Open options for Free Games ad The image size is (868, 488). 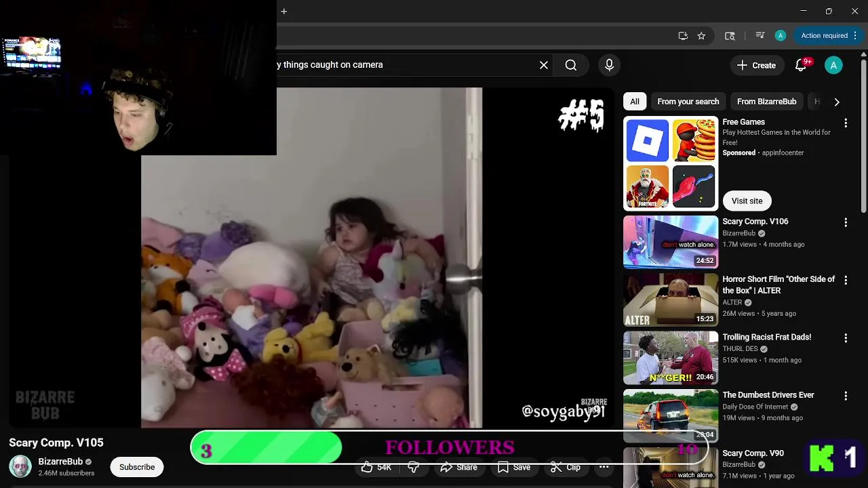846,123
